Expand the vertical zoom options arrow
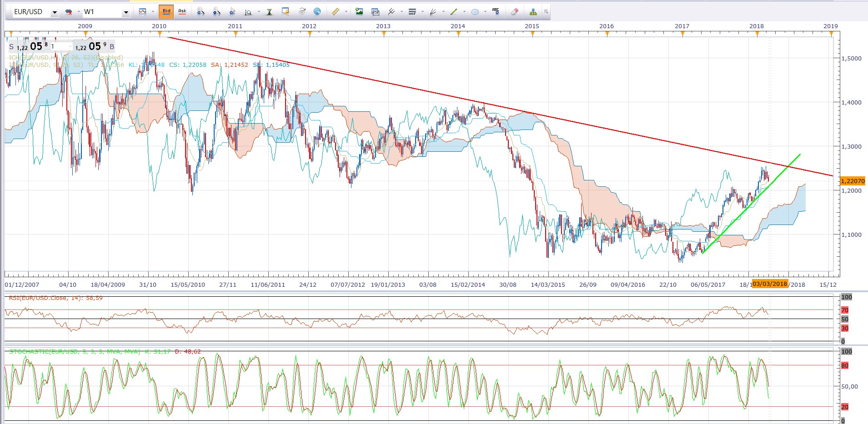The width and height of the screenshot is (868, 424). tap(259, 12)
